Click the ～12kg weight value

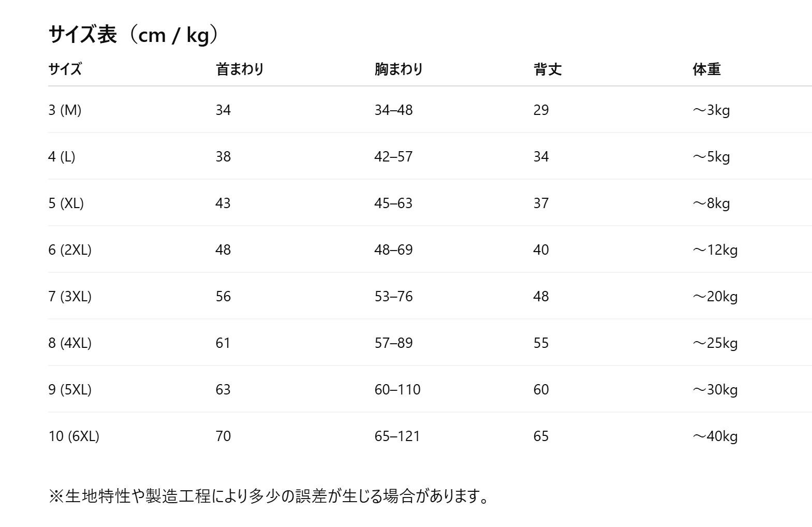coord(715,250)
